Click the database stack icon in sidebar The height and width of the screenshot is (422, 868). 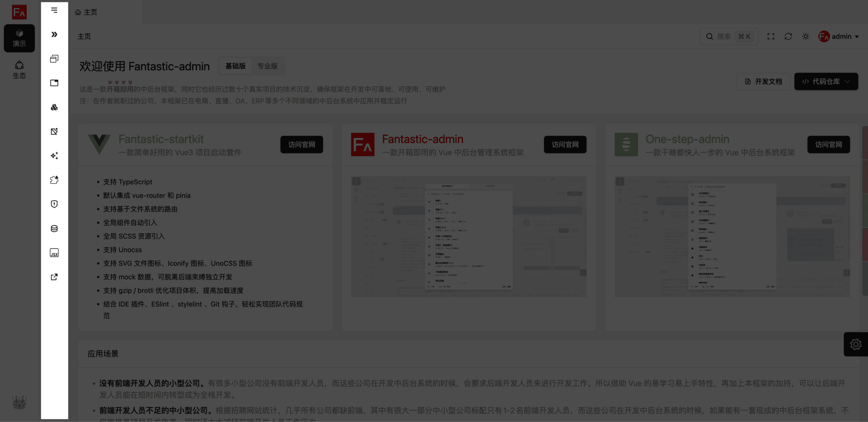[x=54, y=229]
